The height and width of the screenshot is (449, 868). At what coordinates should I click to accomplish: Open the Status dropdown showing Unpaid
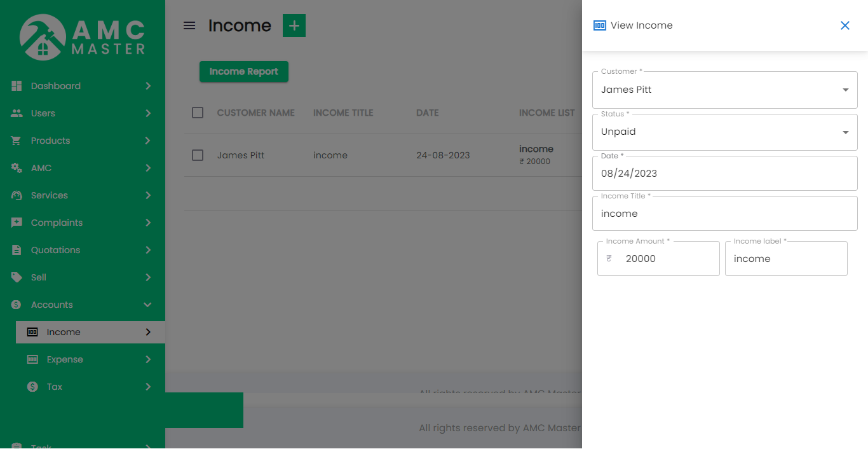724,132
